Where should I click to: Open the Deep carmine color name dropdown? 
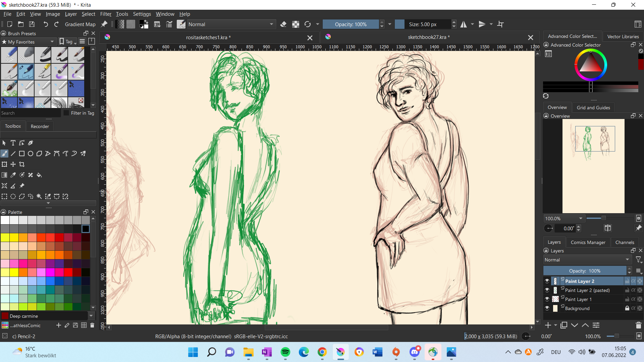point(91,316)
